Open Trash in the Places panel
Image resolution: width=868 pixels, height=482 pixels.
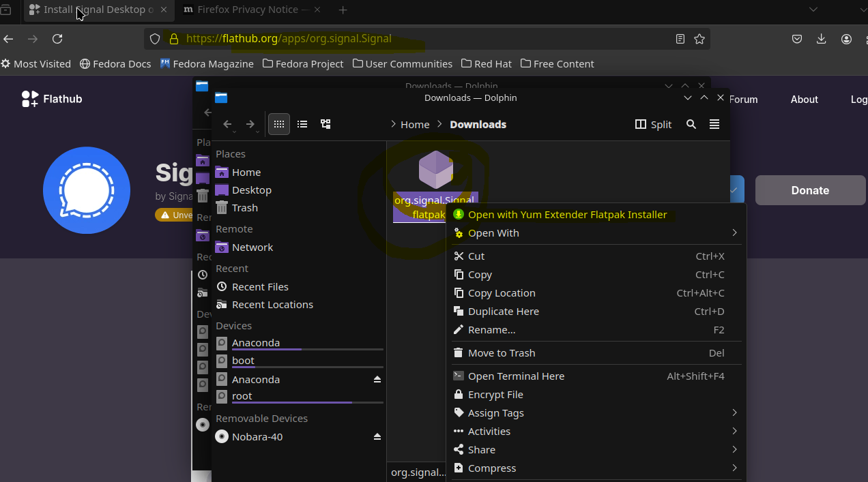coord(299,207)
